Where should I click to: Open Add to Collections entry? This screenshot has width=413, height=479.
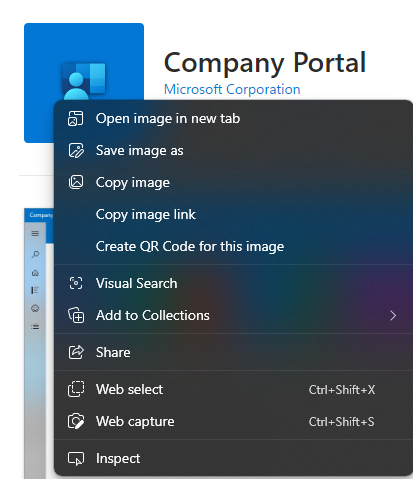[233, 315]
